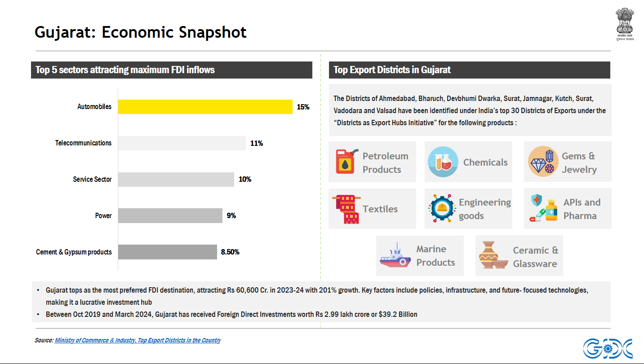Click the Service Sector 10% bar

pos(176,180)
